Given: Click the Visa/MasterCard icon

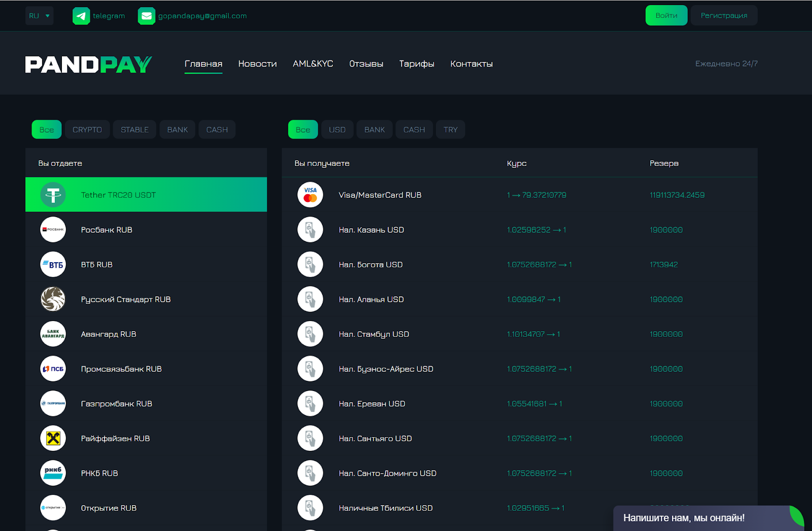Looking at the screenshot, I should pyautogui.click(x=310, y=195).
